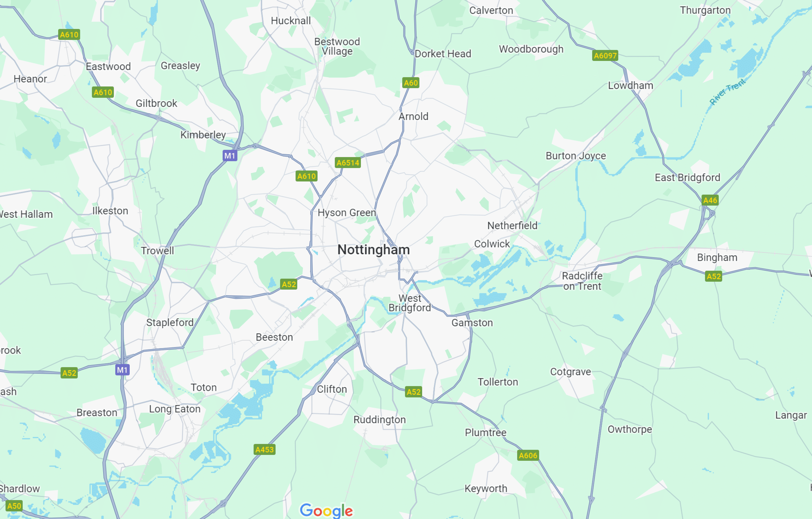Click the A46 road shield
Screen dimensions: 812x519
[x=710, y=200]
